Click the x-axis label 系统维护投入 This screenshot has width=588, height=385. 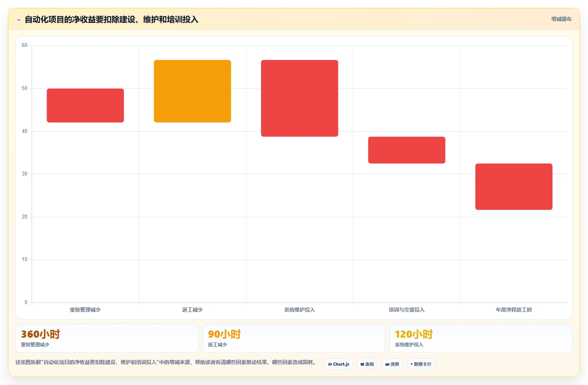[300, 310]
